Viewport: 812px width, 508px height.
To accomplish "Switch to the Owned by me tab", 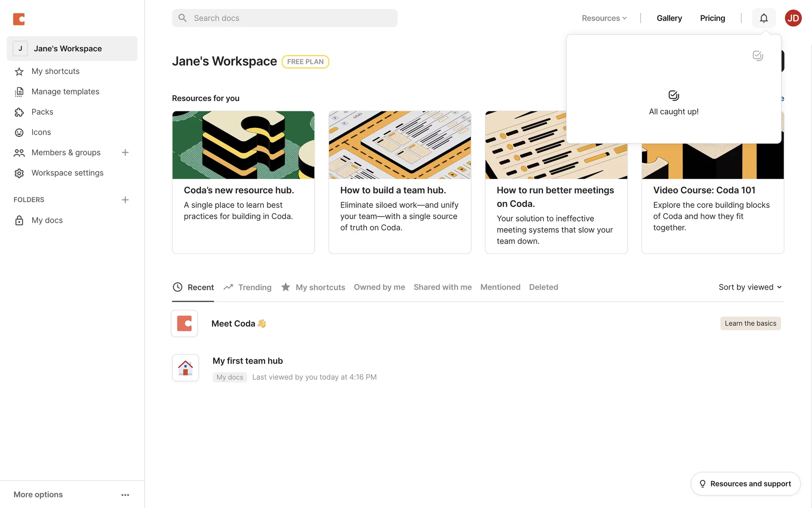I will coord(379,287).
